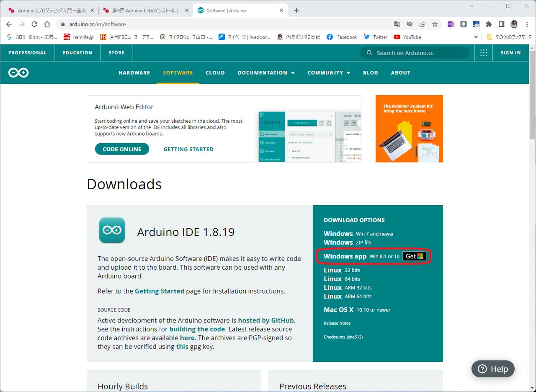Get the Windows app from Microsoft Store
The height and width of the screenshot is (392, 536).
[x=415, y=256]
